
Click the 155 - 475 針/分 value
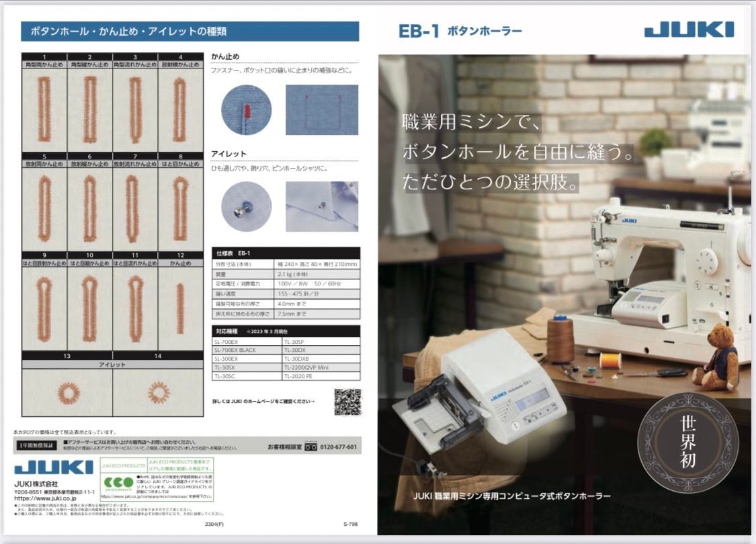pyautogui.click(x=298, y=294)
